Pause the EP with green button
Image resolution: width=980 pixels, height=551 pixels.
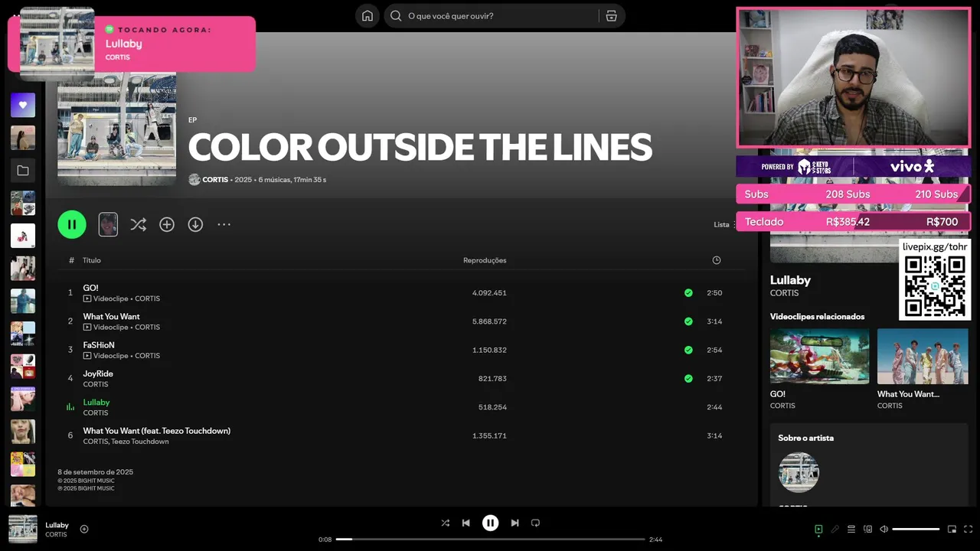click(x=72, y=224)
